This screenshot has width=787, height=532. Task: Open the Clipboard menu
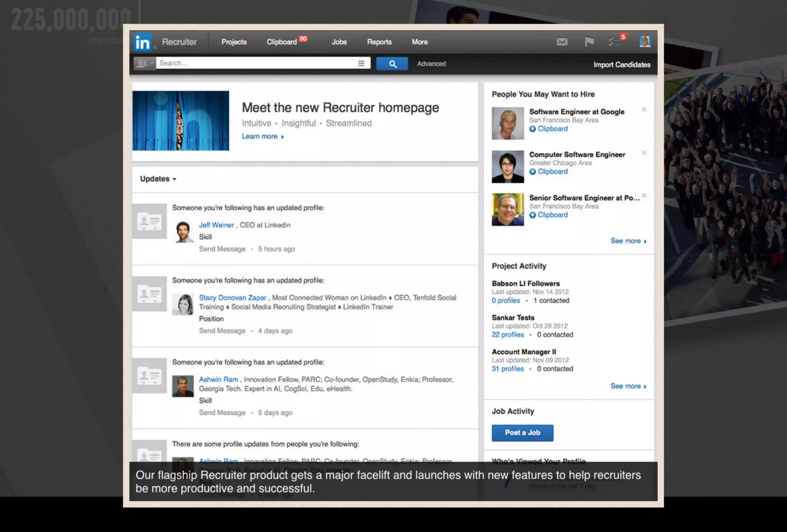point(282,42)
